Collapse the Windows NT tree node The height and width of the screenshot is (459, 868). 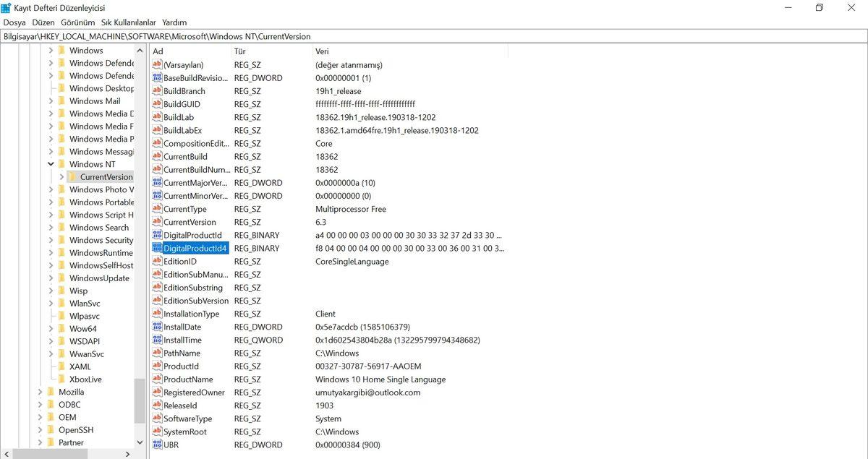pos(51,164)
